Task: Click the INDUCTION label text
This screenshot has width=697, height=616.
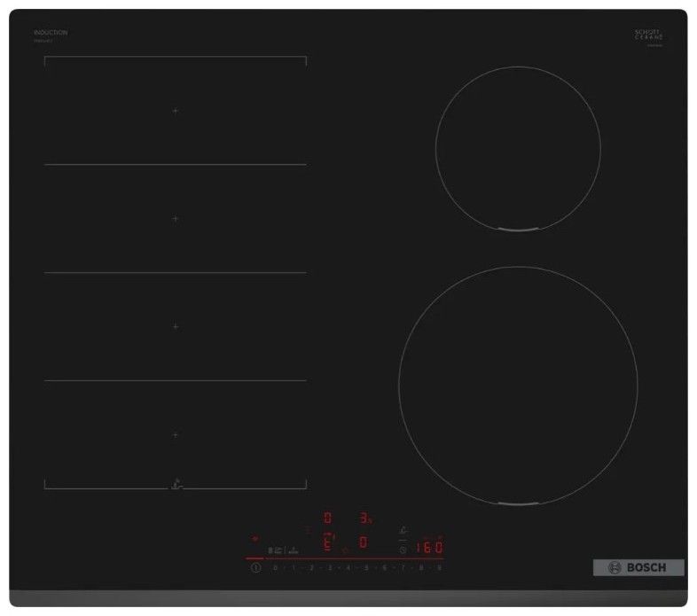Action: [x=51, y=32]
